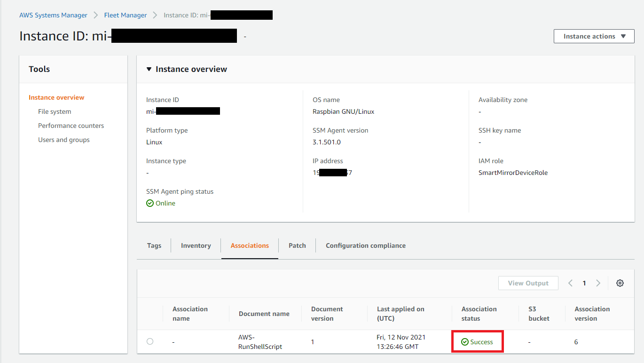
Task: Click the Raspbian GNU/Linux OS name value
Action: click(344, 111)
